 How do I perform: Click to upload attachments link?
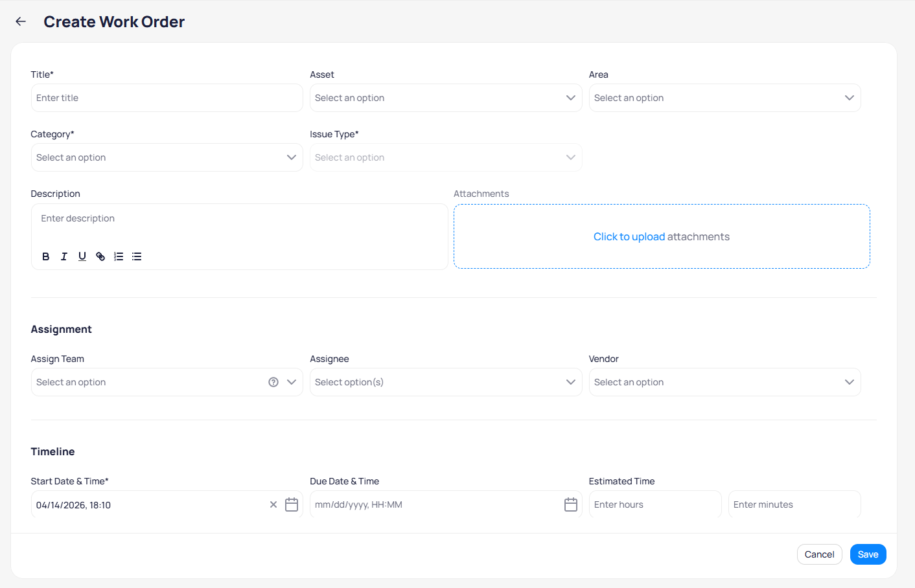coord(629,237)
